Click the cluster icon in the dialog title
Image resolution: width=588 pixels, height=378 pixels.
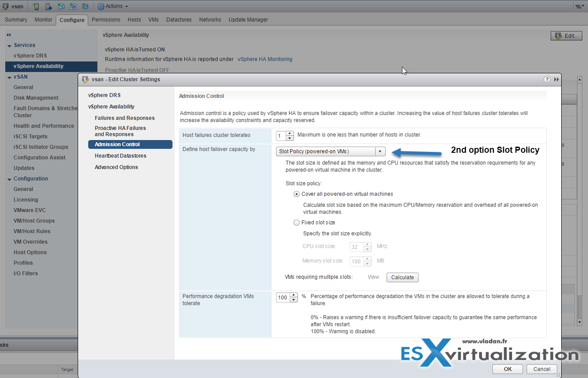(86, 79)
